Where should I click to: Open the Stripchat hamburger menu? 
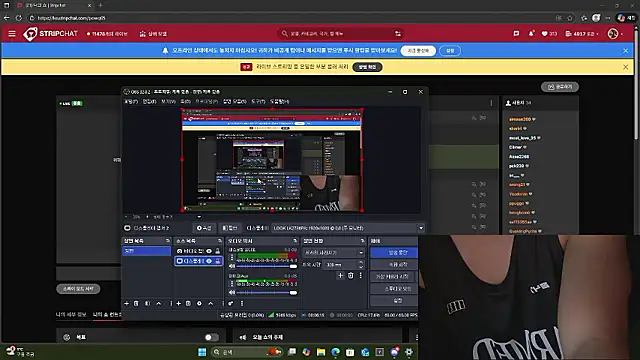(x=12, y=33)
